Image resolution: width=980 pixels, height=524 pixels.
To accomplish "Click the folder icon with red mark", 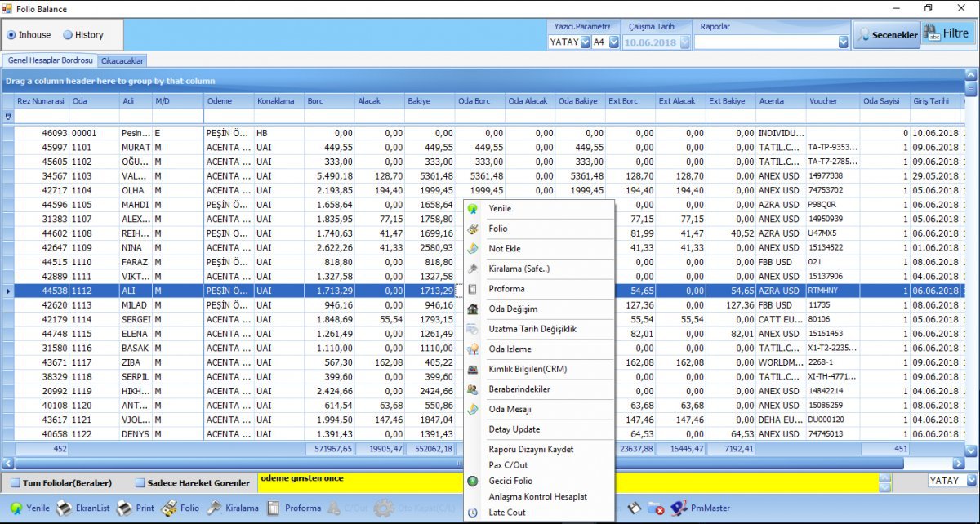I will pos(655,508).
